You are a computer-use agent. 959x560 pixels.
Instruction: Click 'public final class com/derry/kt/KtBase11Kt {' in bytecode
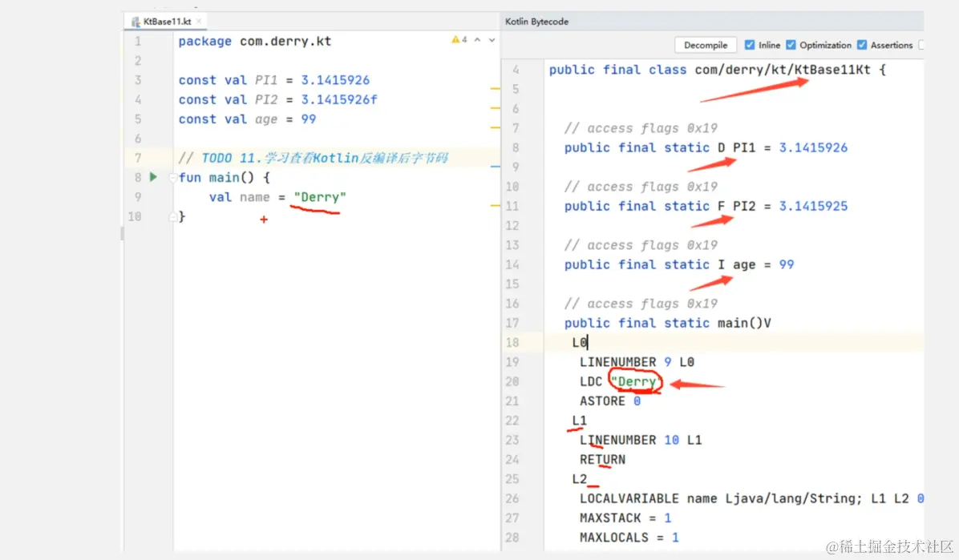717,70
